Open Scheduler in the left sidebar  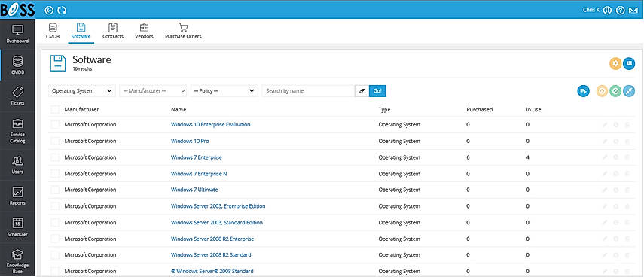point(17,227)
